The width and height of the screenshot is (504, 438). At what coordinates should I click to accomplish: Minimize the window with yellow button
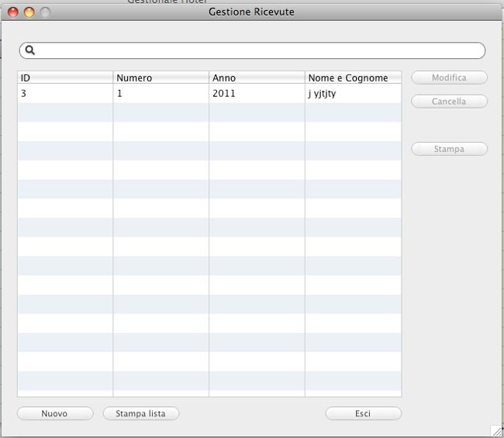(29, 12)
